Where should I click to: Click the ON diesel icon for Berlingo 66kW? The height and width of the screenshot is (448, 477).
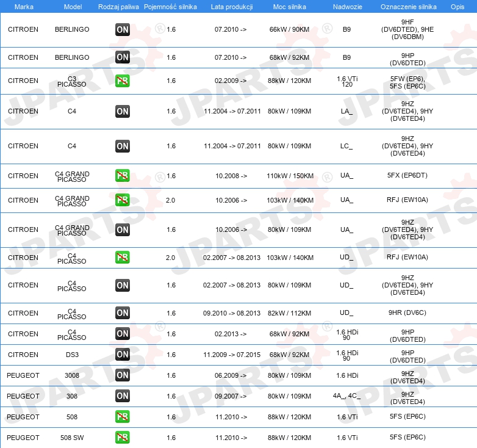click(x=123, y=29)
